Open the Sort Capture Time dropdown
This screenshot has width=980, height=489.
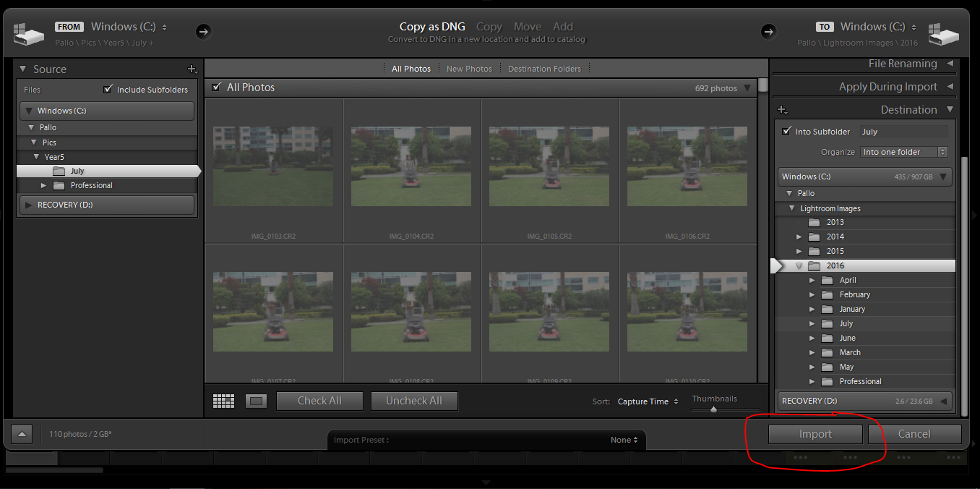(x=648, y=401)
